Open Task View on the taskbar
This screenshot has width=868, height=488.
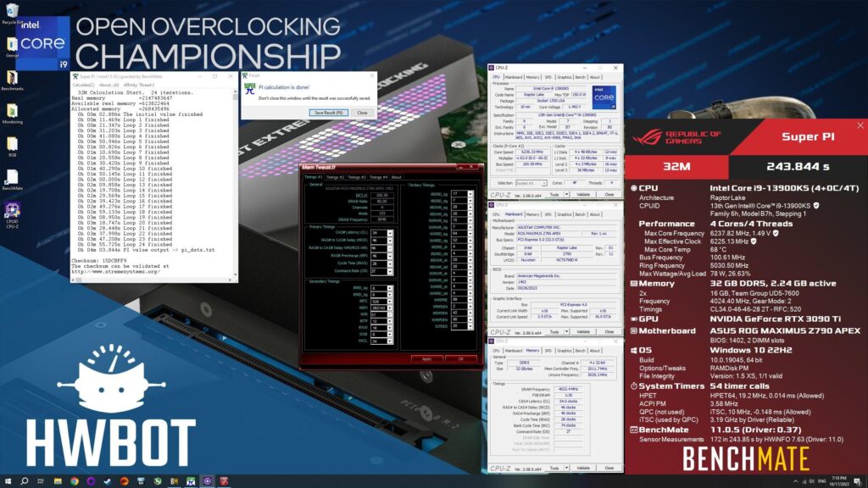pos(41,481)
